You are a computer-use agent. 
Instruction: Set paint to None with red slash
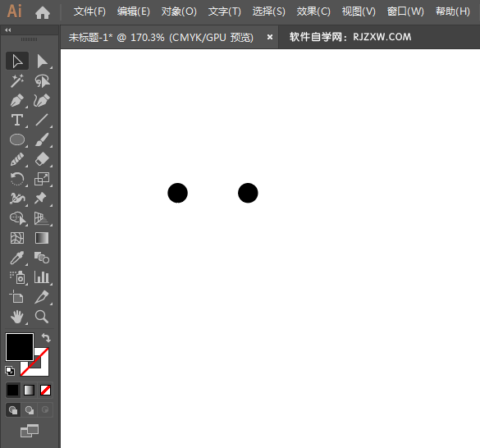click(46, 391)
